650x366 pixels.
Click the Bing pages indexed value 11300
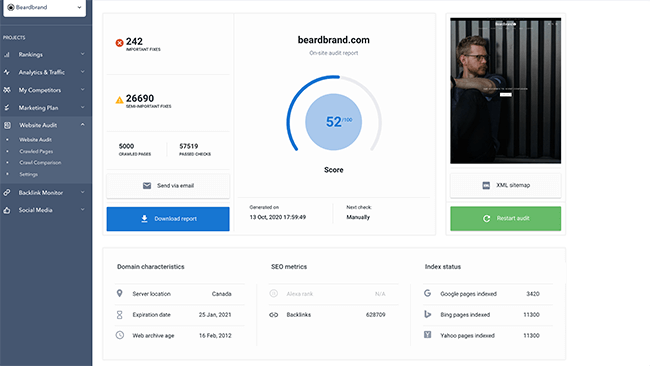[531, 315]
